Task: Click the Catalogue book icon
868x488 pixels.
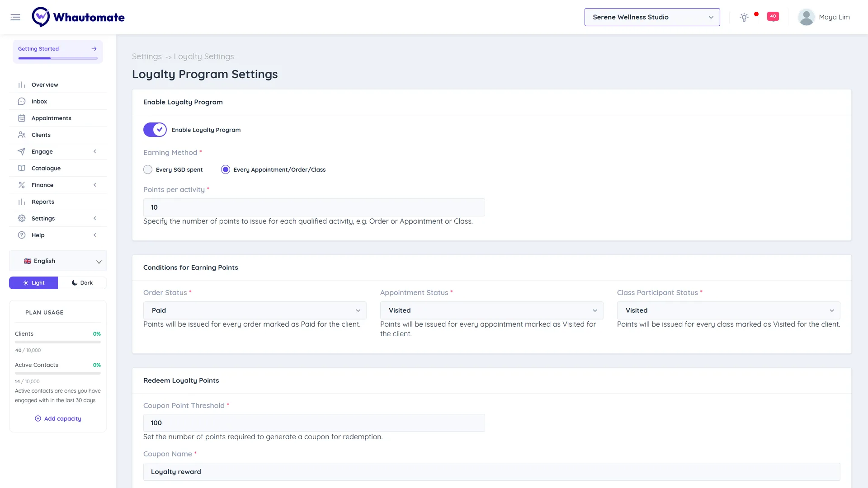Action: (x=22, y=169)
